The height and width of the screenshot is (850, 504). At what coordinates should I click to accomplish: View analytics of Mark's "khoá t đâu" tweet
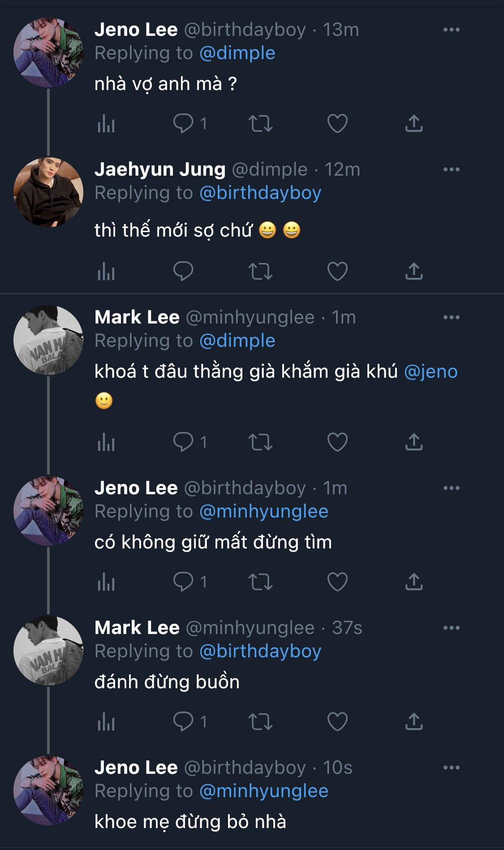106,442
